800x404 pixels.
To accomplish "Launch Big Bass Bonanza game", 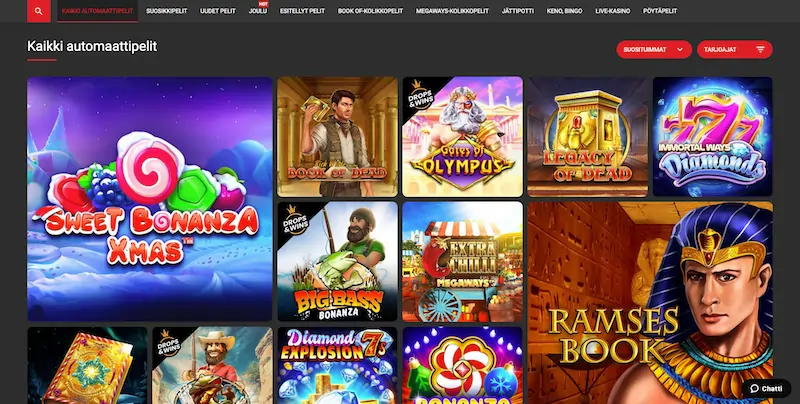I will 337,262.
